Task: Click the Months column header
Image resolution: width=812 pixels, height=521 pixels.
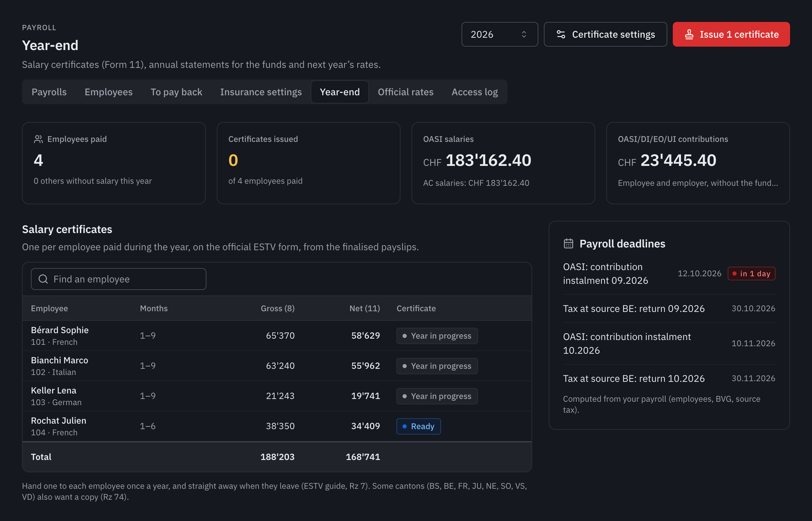Action: [154, 308]
